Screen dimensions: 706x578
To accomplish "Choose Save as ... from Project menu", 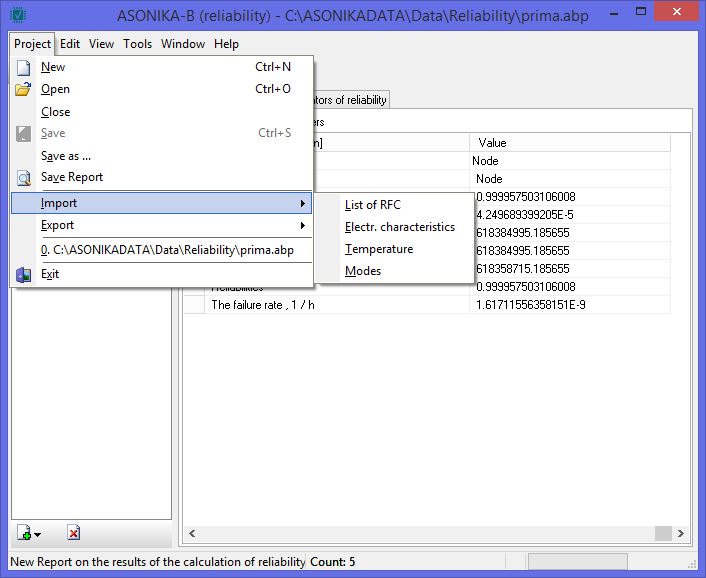I will pyautogui.click(x=66, y=156).
